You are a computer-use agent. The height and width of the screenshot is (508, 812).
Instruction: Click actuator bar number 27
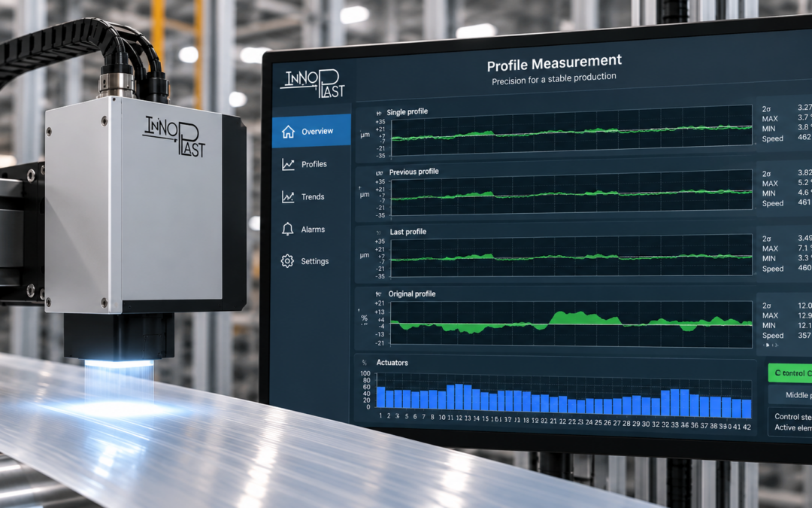(617, 406)
